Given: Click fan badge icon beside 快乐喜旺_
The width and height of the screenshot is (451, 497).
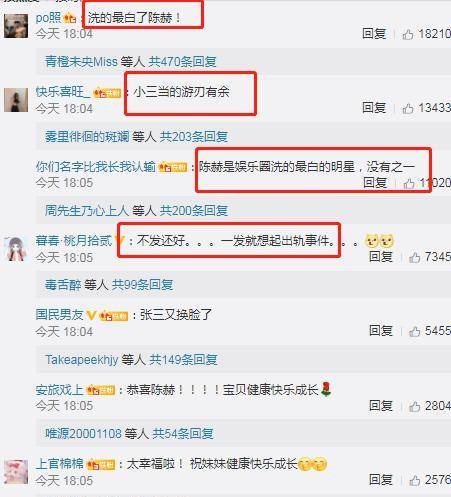Looking at the screenshot, I should click(107, 93).
